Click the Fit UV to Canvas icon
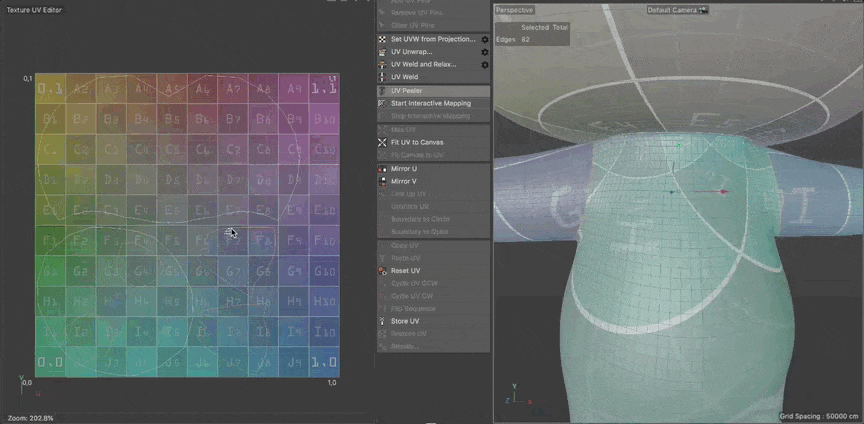 (x=382, y=142)
